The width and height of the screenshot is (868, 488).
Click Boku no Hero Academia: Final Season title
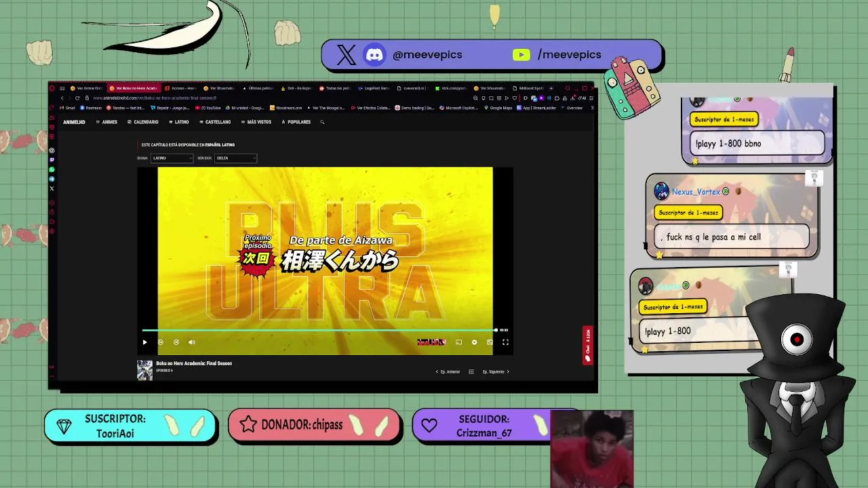(x=194, y=363)
